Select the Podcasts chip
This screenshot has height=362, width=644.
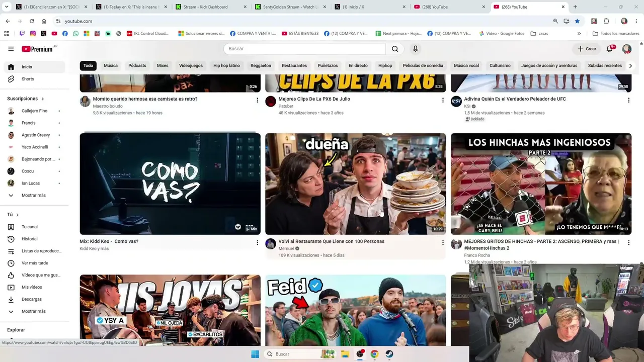click(137, 65)
